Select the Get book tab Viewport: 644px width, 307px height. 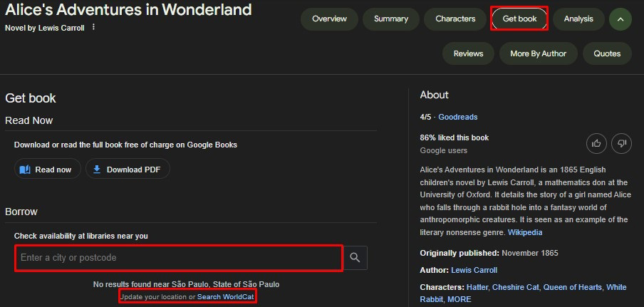click(519, 19)
